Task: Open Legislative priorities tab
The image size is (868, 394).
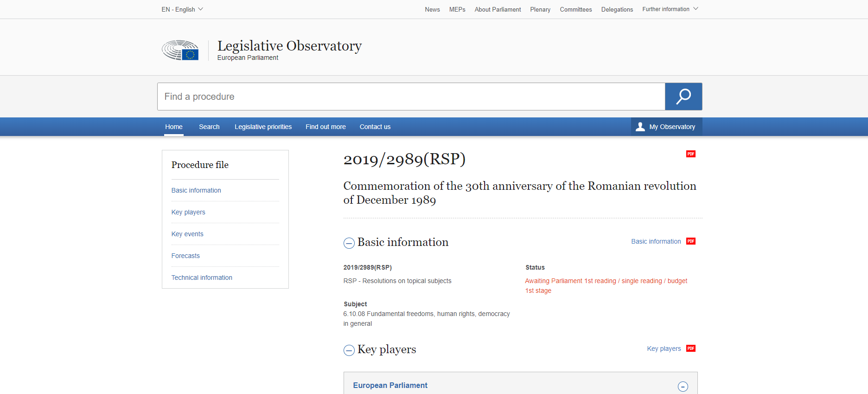Action: [x=263, y=127]
